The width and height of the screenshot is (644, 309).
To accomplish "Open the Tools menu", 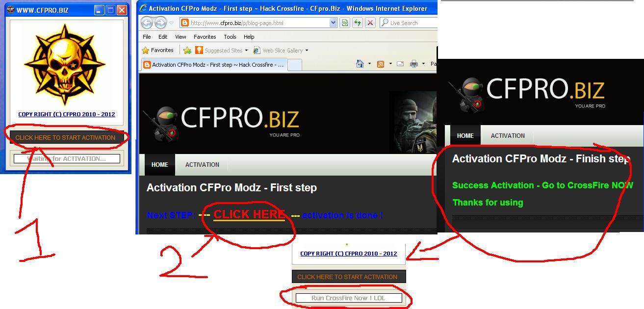I will click(x=230, y=37).
